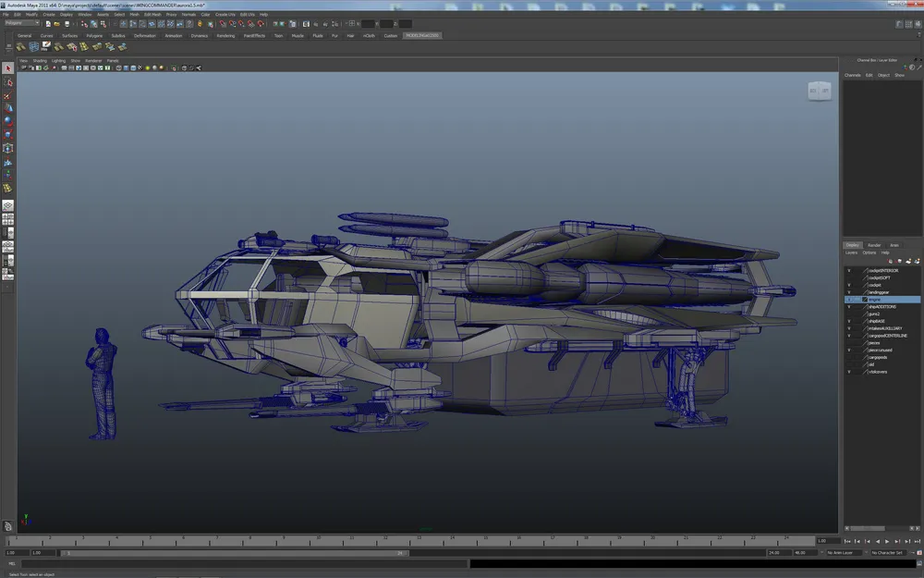Click the time range slider bar
The width and height of the screenshot is (924, 578).
[231, 553]
